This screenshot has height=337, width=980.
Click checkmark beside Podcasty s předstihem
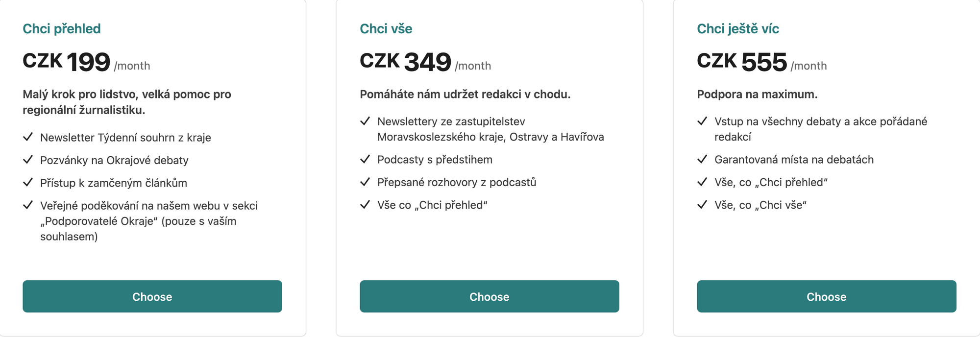(x=365, y=159)
